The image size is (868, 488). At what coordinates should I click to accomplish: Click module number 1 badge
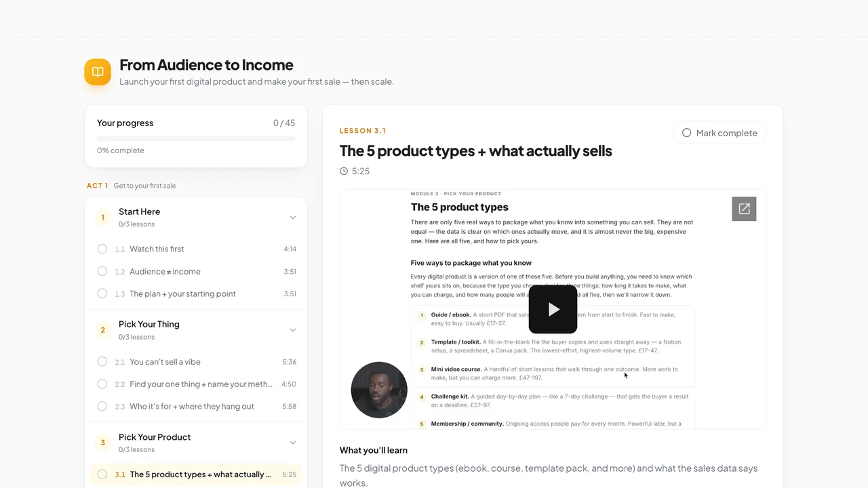click(103, 218)
